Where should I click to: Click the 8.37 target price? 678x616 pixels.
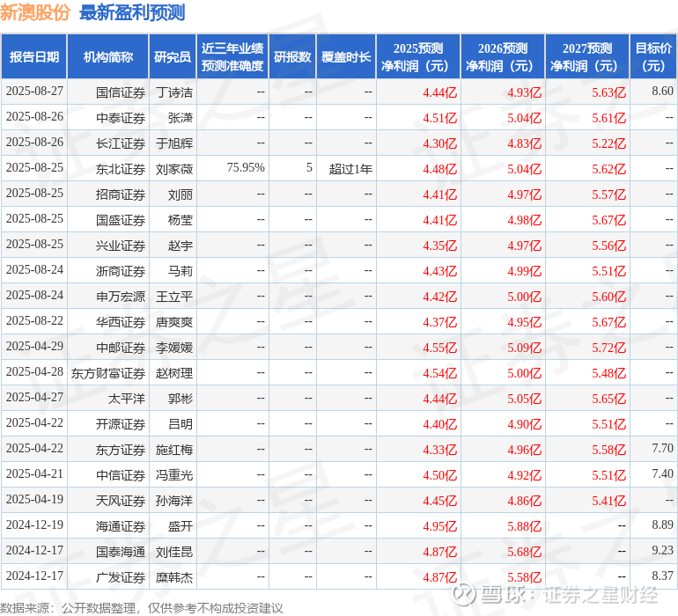662,576
